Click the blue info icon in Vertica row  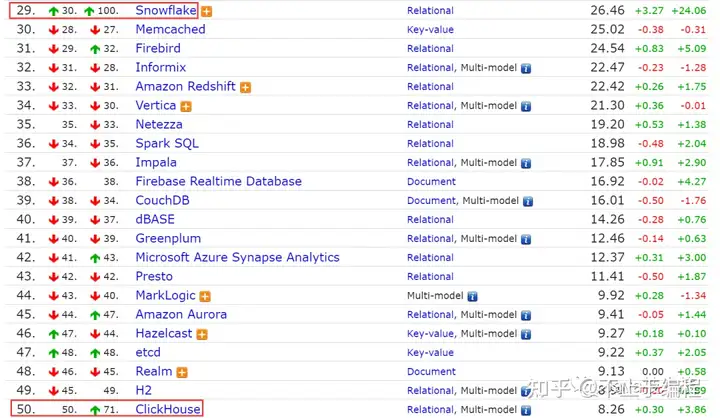click(526, 107)
